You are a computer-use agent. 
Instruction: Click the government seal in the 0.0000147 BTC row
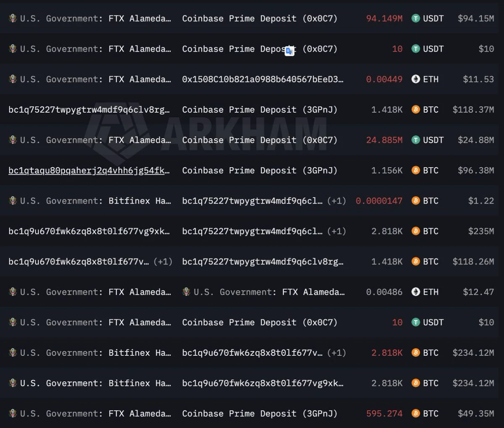13,201
